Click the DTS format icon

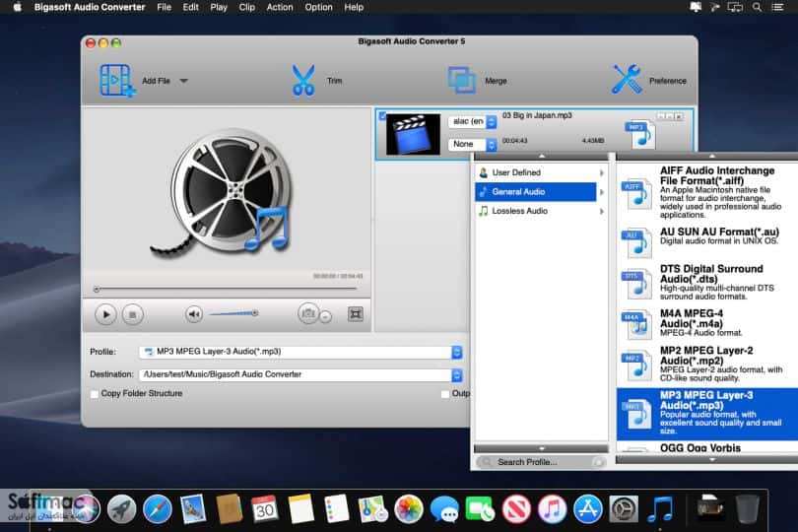[636, 283]
